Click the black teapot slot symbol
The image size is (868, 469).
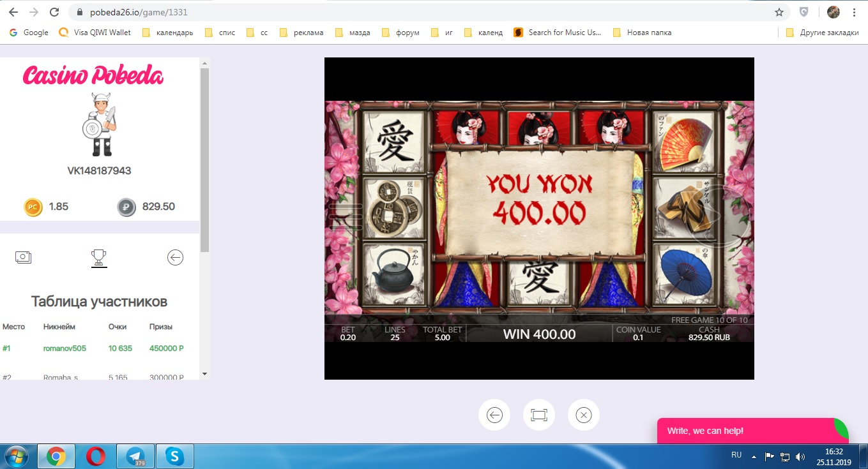coord(394,274)
